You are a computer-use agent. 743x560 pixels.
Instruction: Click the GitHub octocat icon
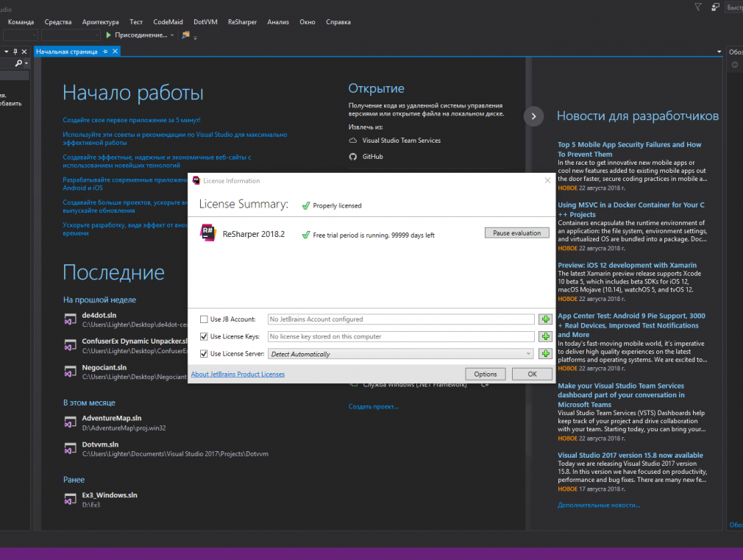353,157
